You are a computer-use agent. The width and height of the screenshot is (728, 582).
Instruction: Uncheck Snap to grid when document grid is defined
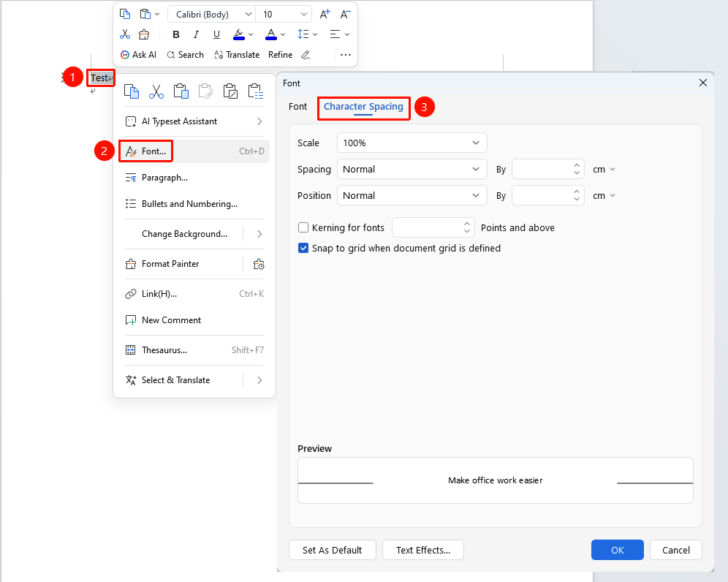(303, 248)
